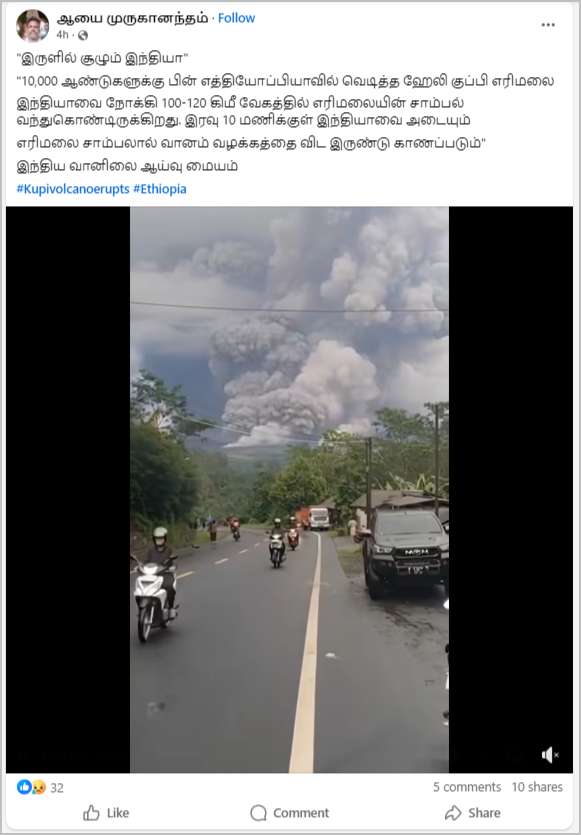Click the Share button label
This screenshot has height=835, width=581.
click(484, 813)
